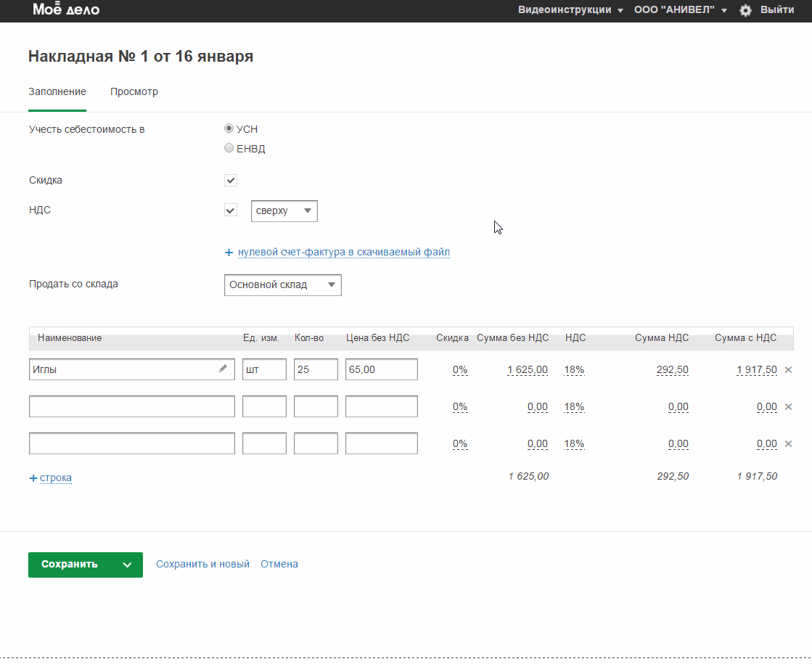Open the Видеоинструкции menu
The image size is (812, 664).
coord(570,10)
